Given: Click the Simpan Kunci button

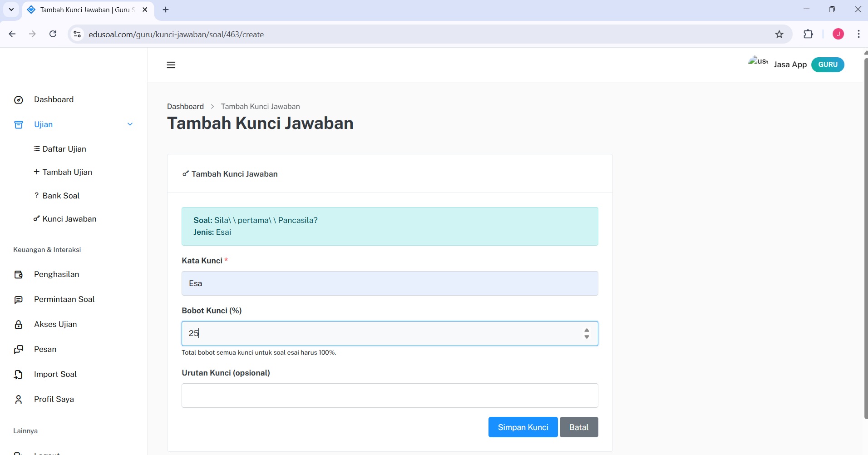Looking at the screenshot, I should click(523, 427).
